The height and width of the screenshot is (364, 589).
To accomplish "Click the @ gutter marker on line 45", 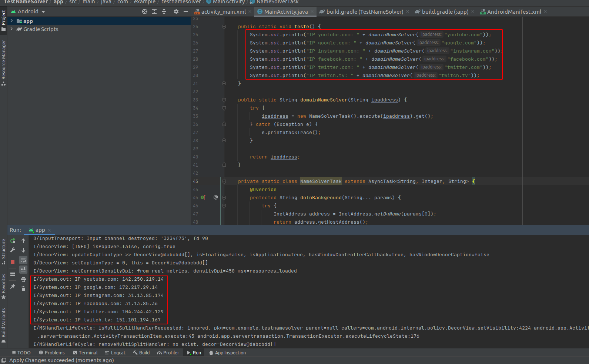I will pos(216,197).
